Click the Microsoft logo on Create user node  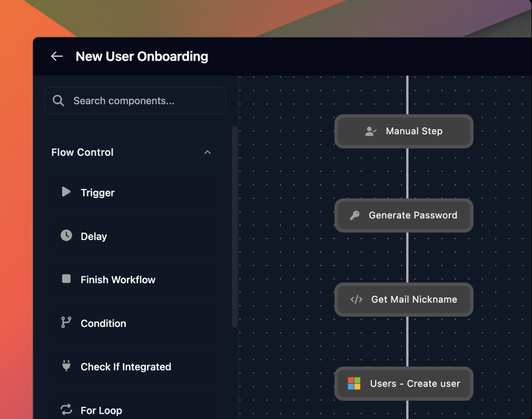point(354,383)
